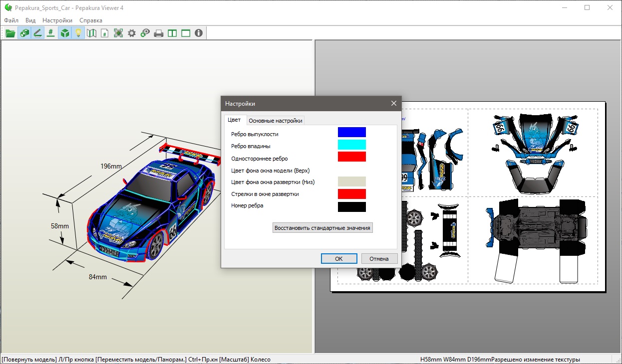
Task: Toggle the texture display toolbar icon
Action: coord(24,33)
